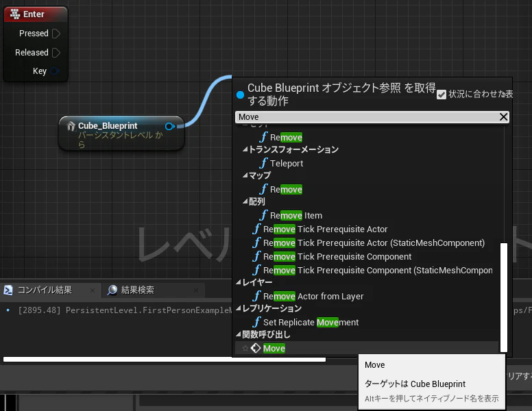Viewport: 532px width, 411px height.
Task: Collapse the レイヤー category
Action: coord(239,282)
